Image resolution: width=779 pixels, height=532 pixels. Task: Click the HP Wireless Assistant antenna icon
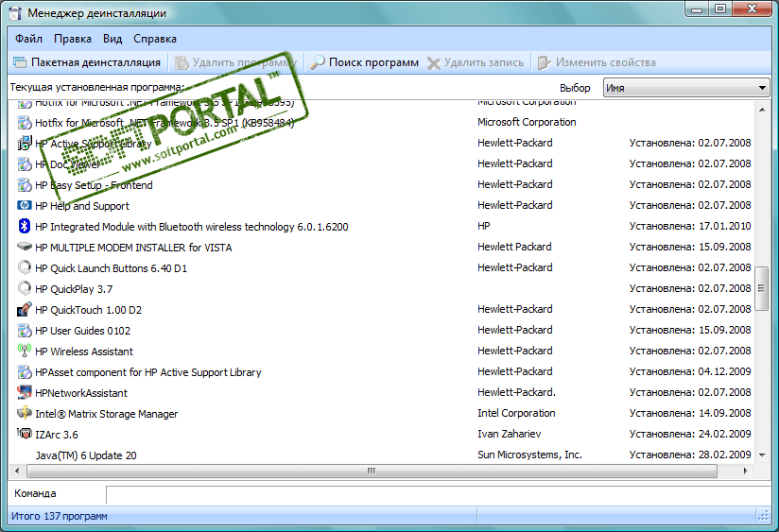(x=24, y=351)
